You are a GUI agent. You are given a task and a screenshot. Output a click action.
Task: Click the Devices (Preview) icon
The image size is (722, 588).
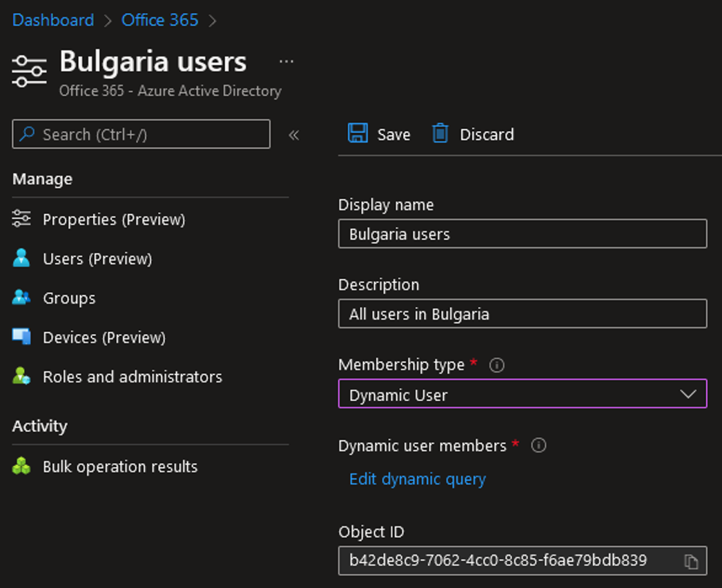21,337
